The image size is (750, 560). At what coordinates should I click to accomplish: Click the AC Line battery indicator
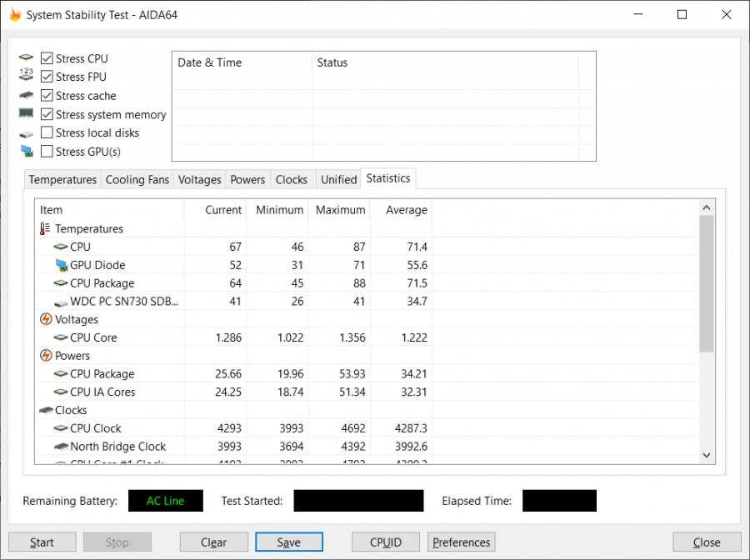click(x=166, y=501)
